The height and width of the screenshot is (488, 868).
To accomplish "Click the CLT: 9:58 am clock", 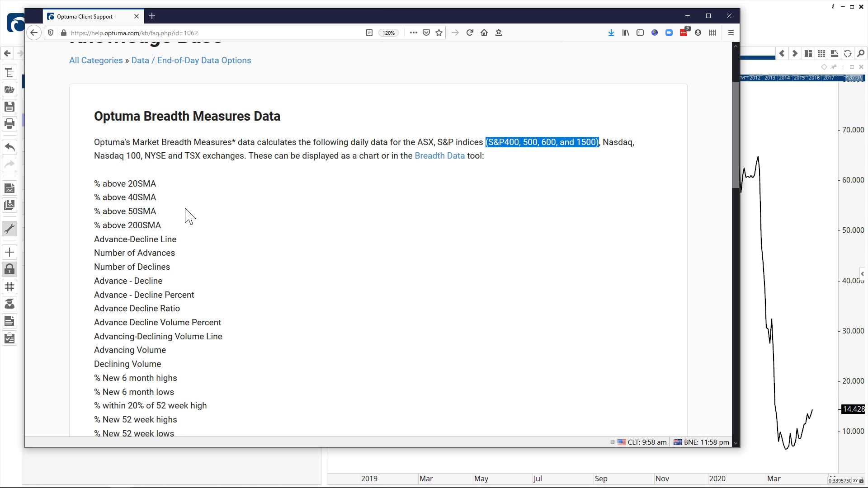I will (x=642, y=442).
